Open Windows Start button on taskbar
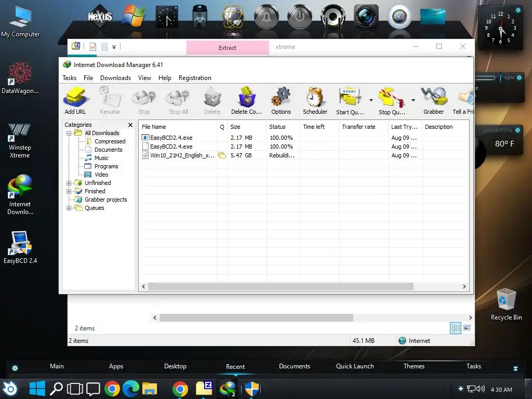 (37, 389)
